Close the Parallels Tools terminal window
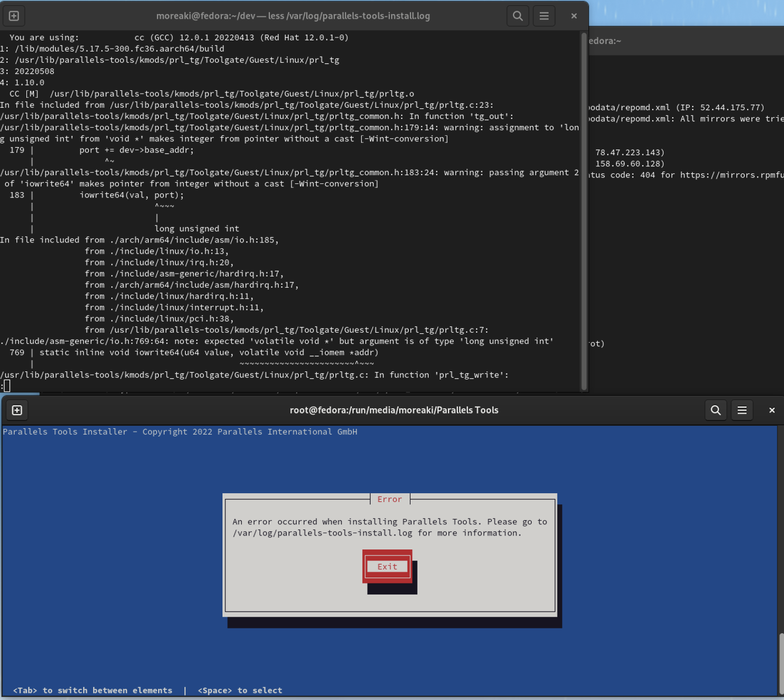Screen dimensions: 784x700 click(x=772, y=410)
